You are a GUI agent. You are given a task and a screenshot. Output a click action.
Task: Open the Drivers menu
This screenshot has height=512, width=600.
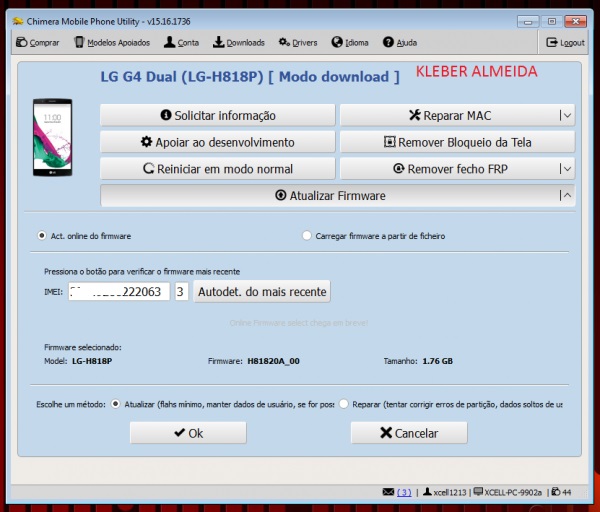pyautogui.click(x=298, y=42)
